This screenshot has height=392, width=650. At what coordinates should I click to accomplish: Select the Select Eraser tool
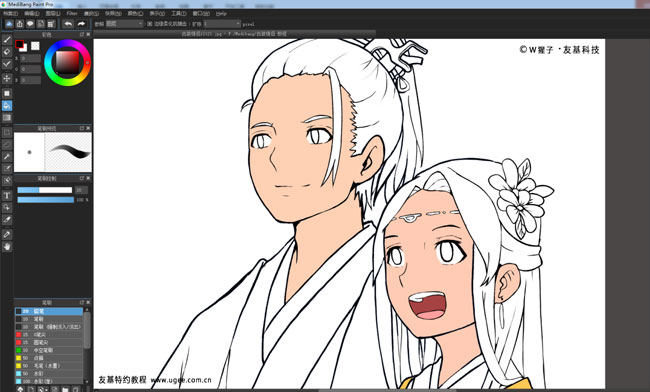7,181
